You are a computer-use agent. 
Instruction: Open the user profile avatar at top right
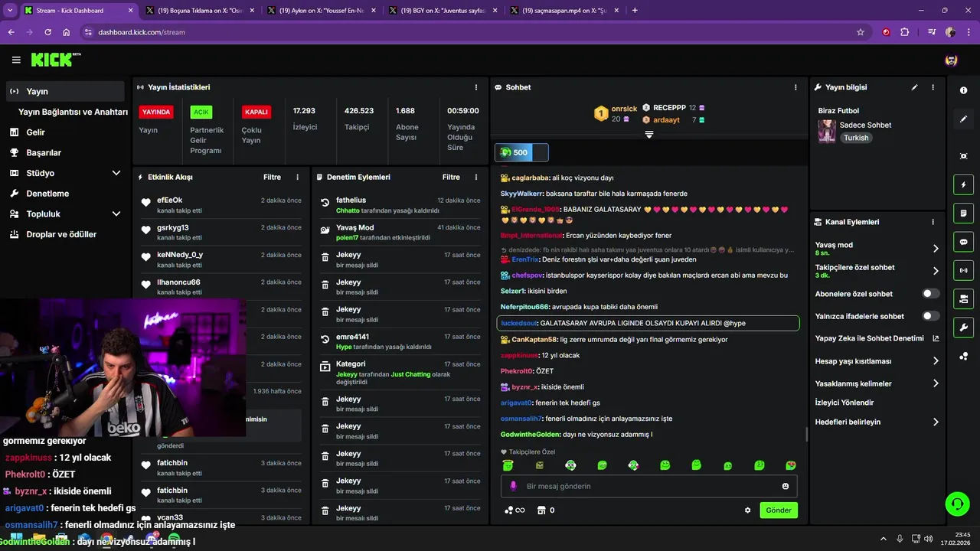click(x=951, y=60)
